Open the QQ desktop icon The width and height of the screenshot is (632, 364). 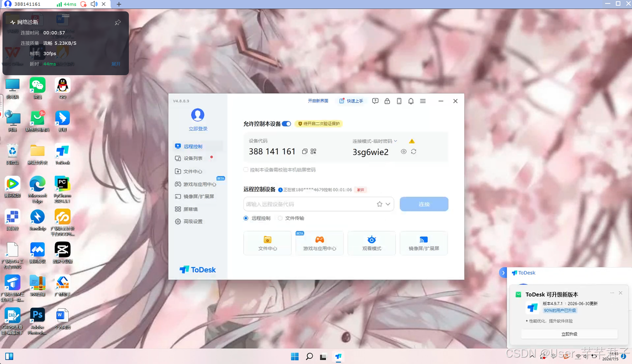(63, 88)
